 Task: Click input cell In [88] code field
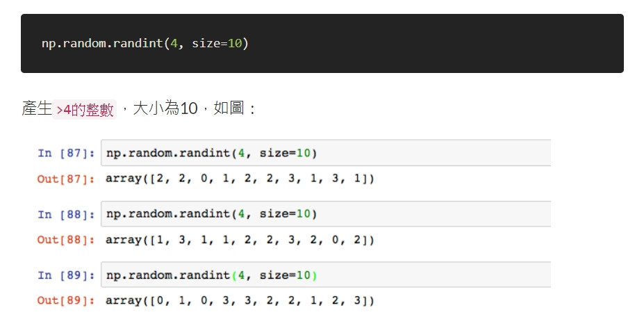click(x=326, y=214)
